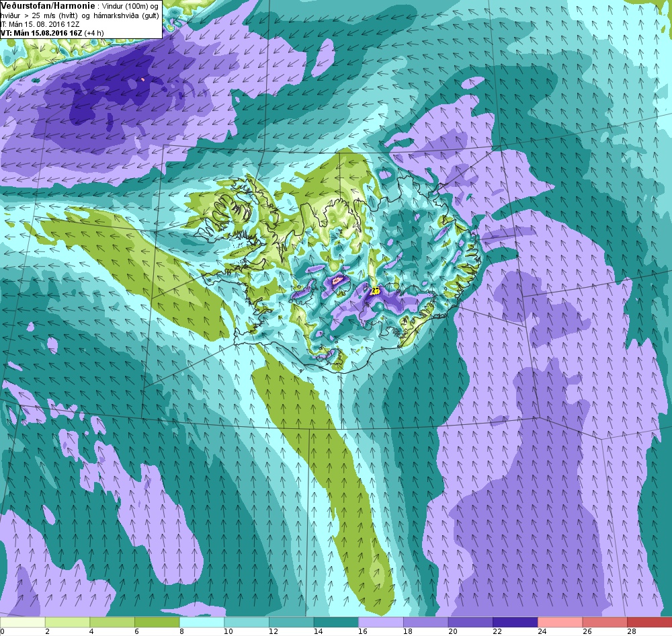Pick the indigo 22–24 m/s legend swatch
672x636 pixels.
tap(515, 623)
